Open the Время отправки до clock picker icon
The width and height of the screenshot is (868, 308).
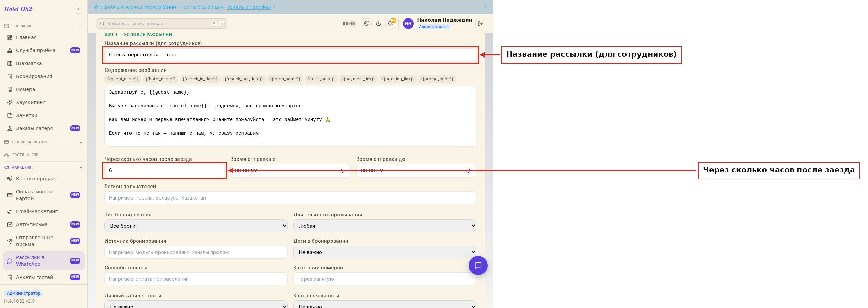point(468,171)
